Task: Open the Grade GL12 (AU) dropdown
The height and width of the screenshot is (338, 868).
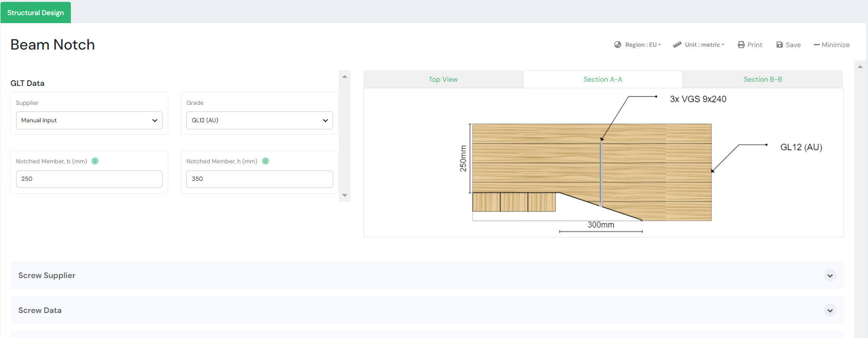Action: point(259,120)
